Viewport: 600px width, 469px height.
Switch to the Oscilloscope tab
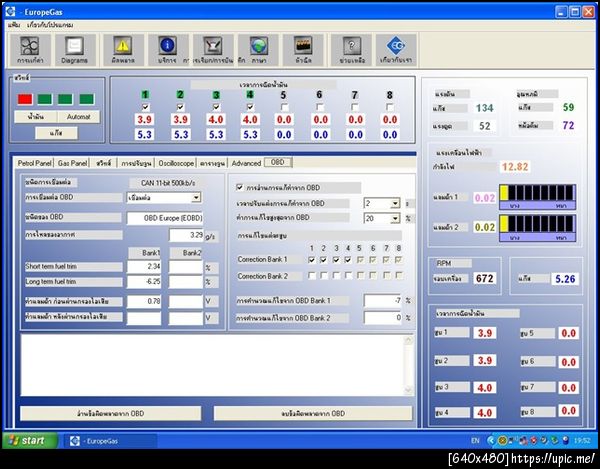(176, 163)
